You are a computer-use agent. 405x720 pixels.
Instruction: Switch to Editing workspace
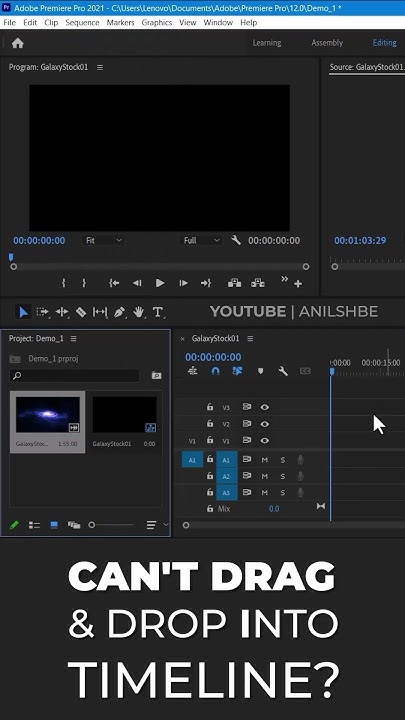384,43
